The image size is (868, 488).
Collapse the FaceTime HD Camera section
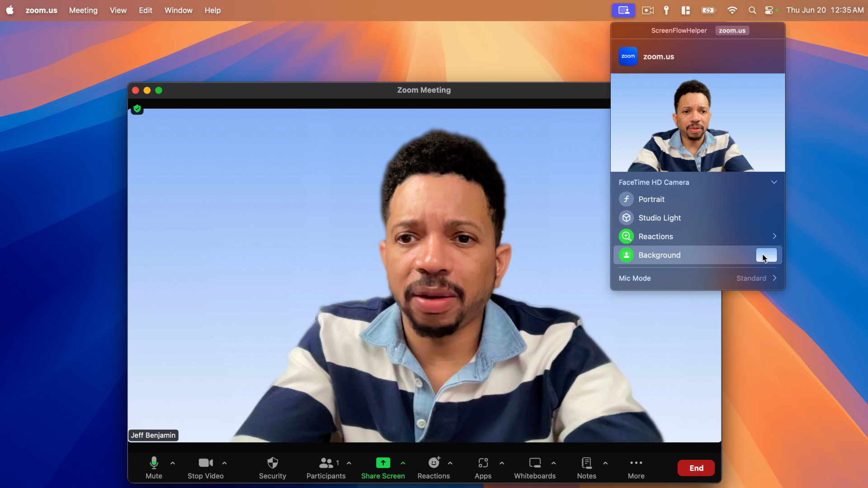(774, 182)
